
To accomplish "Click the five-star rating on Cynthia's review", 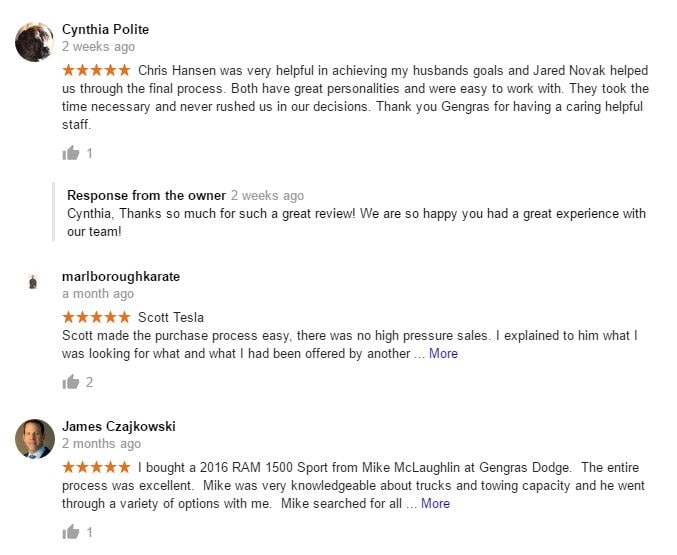I will [x=96, y=70].
